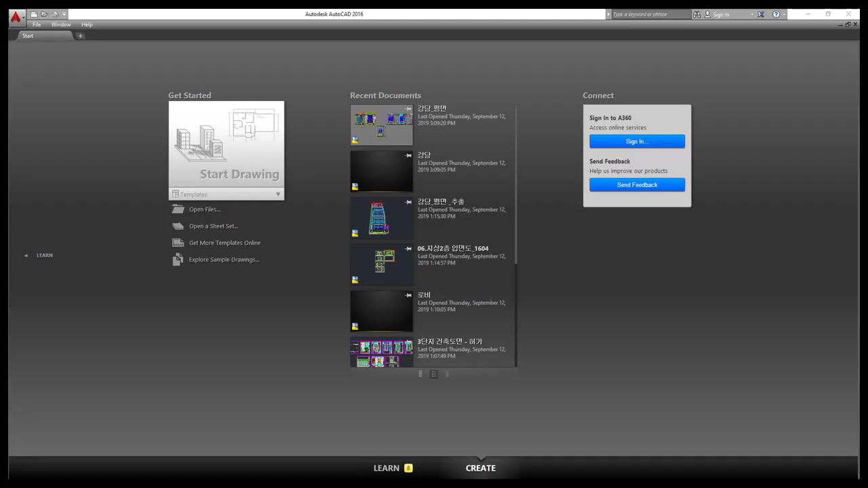This screenshot has height=488, width=868.
Task: Pin the 06.지상2층 입면도_1604 recent document
Action: tap(408, 249)
